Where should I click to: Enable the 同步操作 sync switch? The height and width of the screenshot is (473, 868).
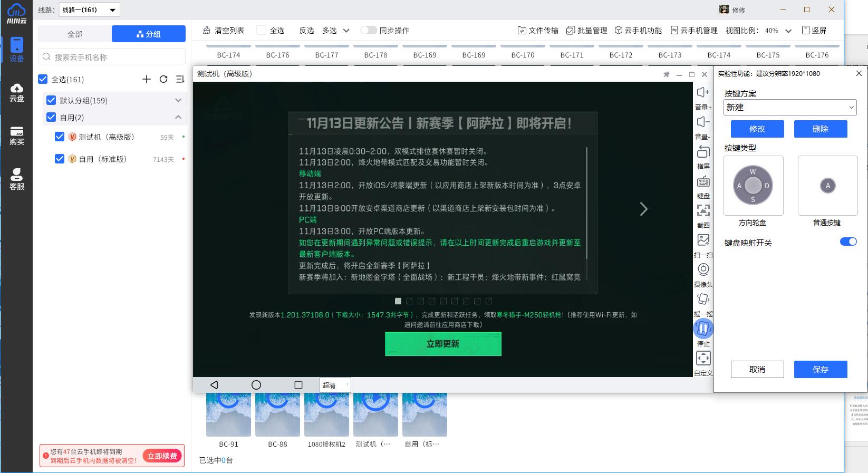click(x=369, y=31)
